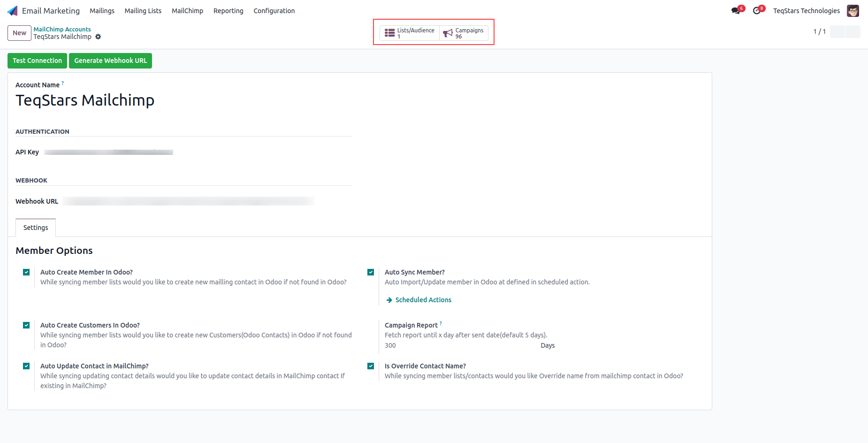
Task: Click the Email Marketing app logo icon
Action: 13,11
